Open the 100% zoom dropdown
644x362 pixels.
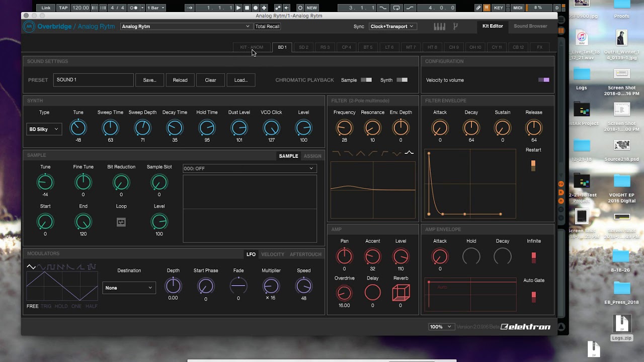coord(441,327)
